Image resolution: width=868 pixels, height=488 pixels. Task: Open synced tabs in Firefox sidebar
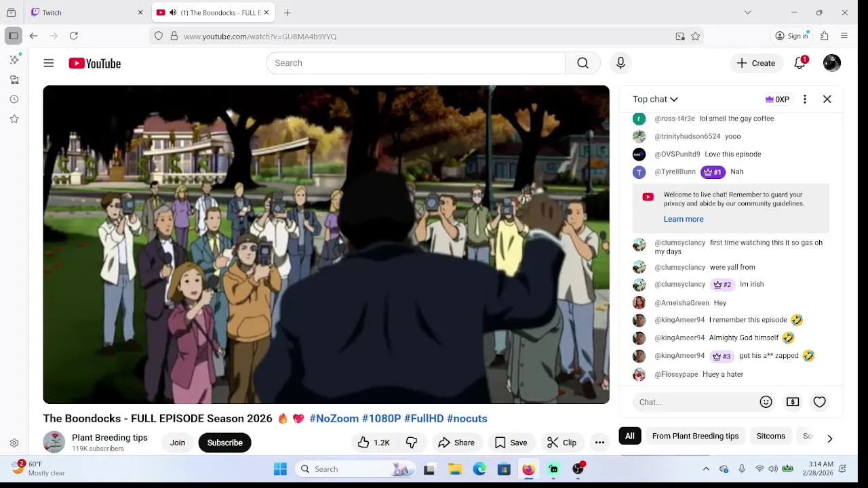(14, 79)
